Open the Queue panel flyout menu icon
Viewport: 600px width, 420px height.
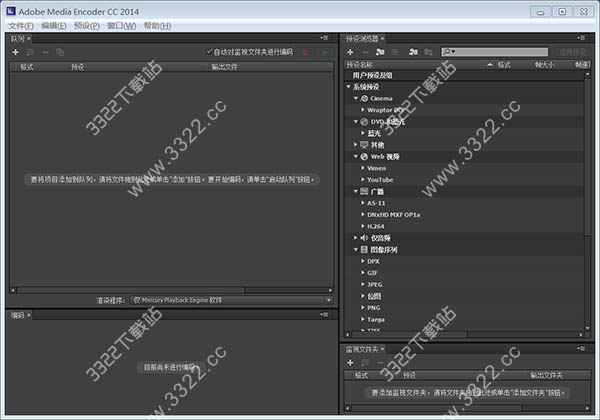coord(324,38)
